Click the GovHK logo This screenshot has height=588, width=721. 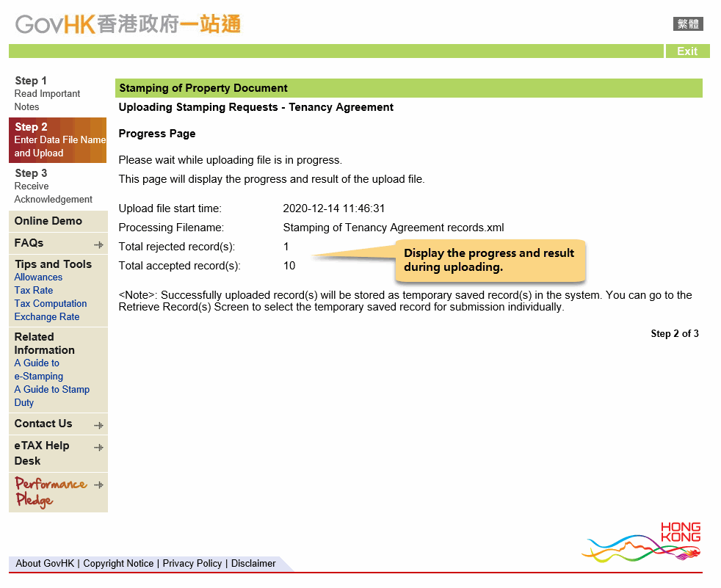[128, 24]
